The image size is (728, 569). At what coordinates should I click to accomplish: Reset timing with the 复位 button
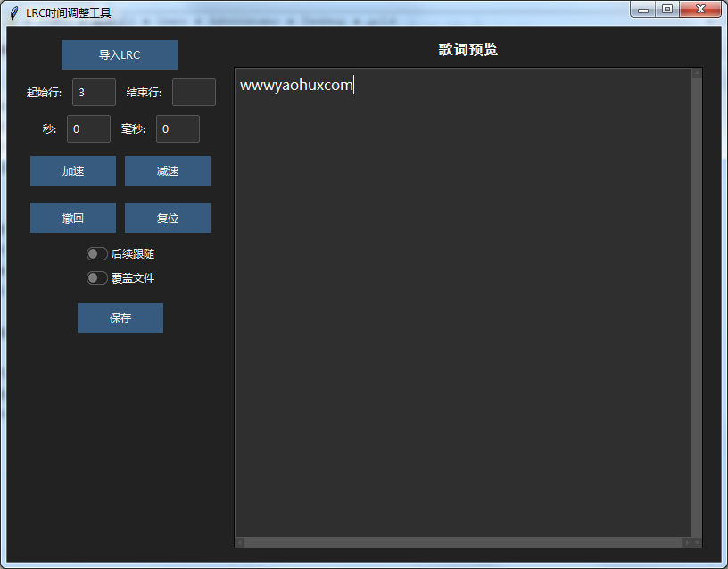168,218
